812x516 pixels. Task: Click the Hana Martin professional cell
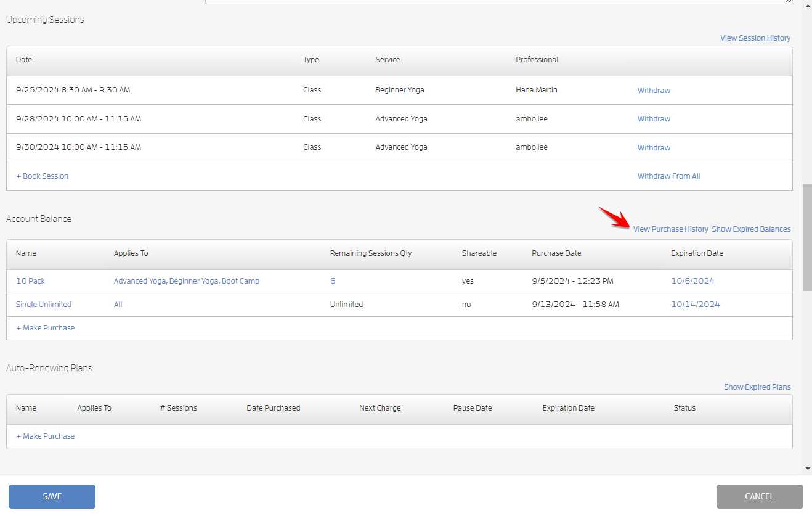536,90
